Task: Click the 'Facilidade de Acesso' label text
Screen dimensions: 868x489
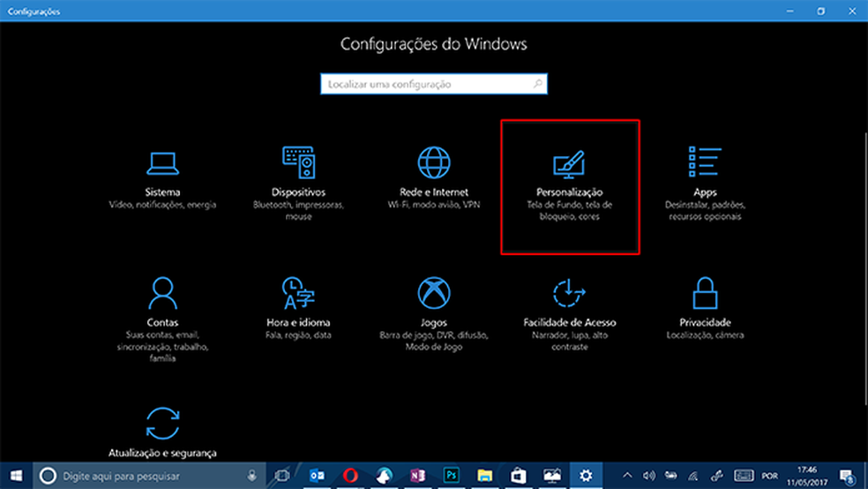Action: pyautogui.click(x=570, y=322)
